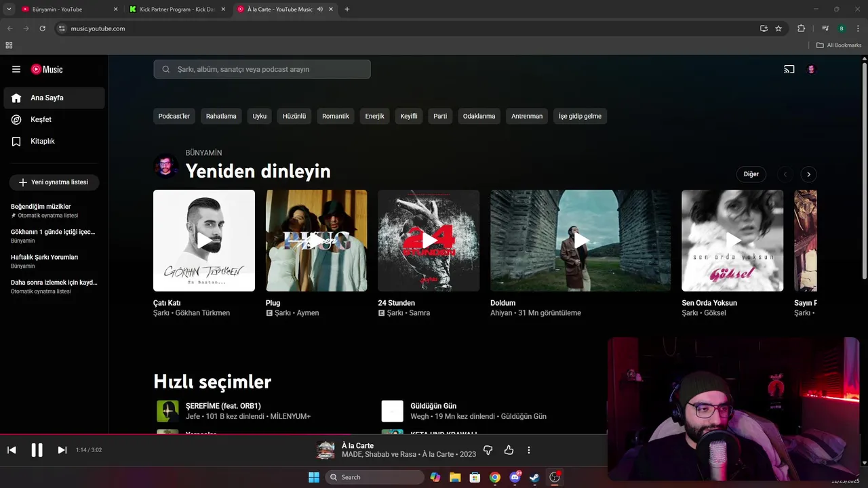Open Gökhanın 1 günde içtiği playlist
The width and height of the screenshot is (868, 488).
tap(54, 236)
